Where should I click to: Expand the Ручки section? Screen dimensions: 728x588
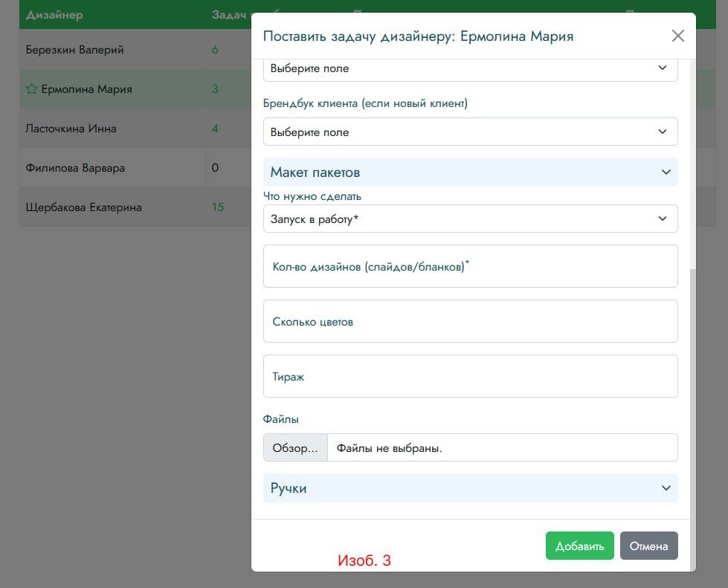click(470, 488)
